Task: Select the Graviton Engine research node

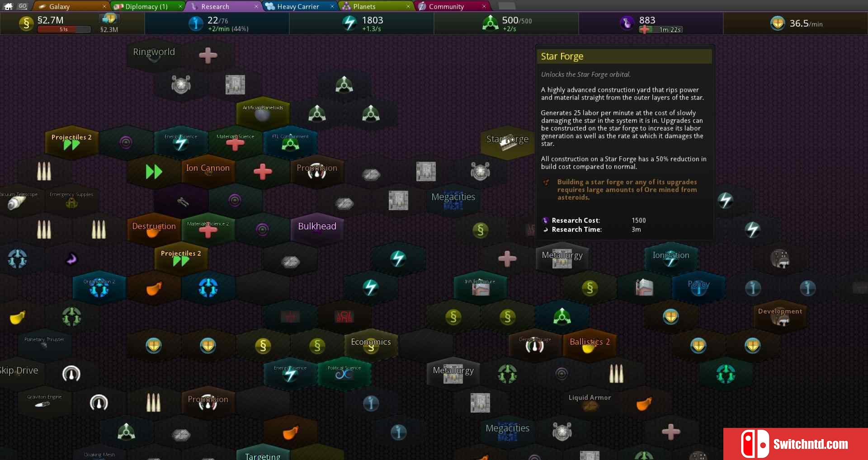Action: 44,402
